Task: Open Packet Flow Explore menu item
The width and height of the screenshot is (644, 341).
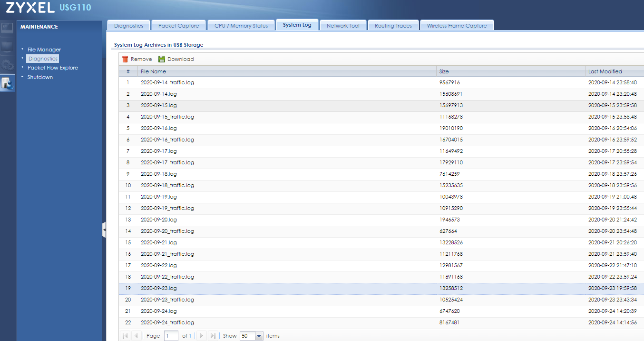Action: [x=53, y=68]
